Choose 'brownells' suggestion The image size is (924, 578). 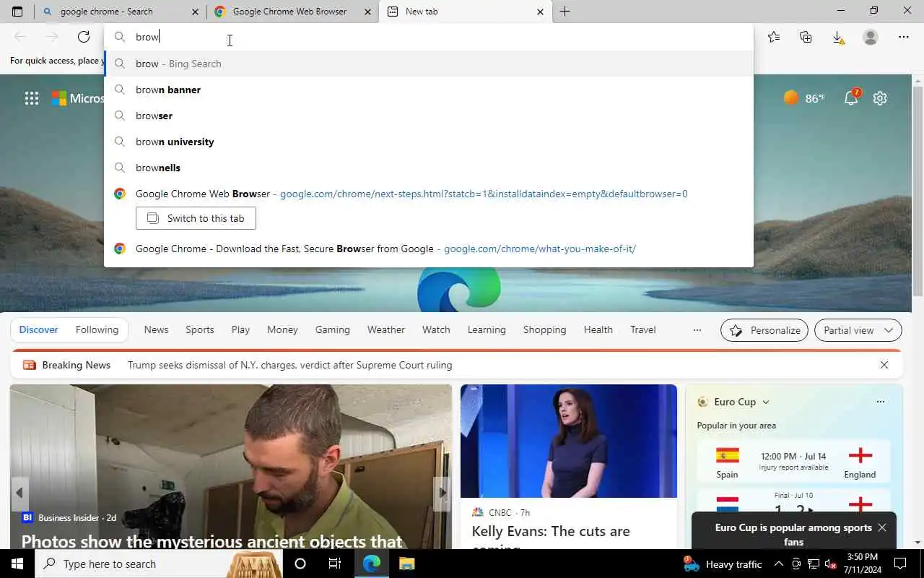click(x=429, y=168)
